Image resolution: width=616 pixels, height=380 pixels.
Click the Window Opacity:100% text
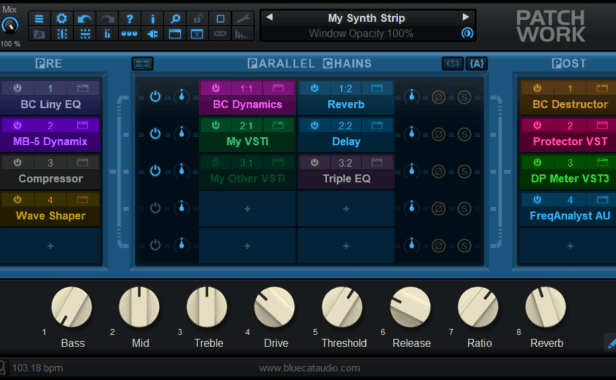point(361,34)
